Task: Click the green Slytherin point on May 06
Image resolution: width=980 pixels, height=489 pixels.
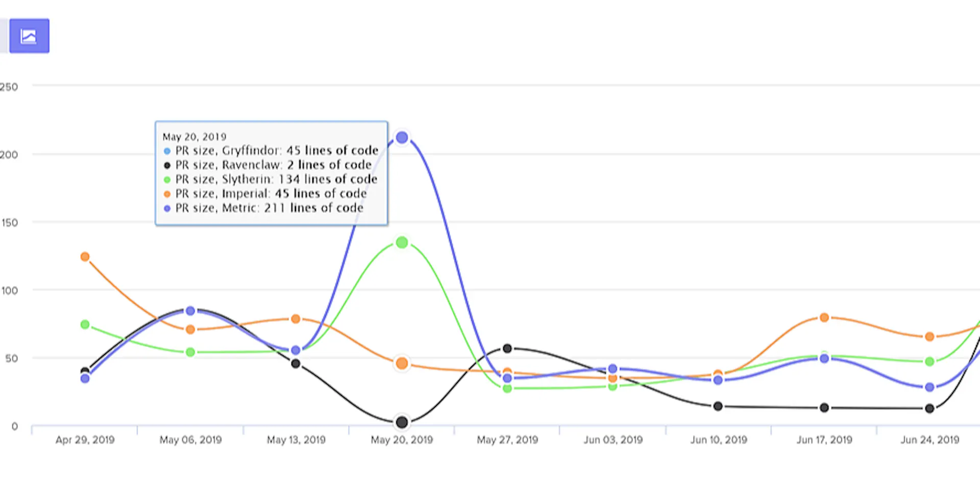Action: pos(190,352)
